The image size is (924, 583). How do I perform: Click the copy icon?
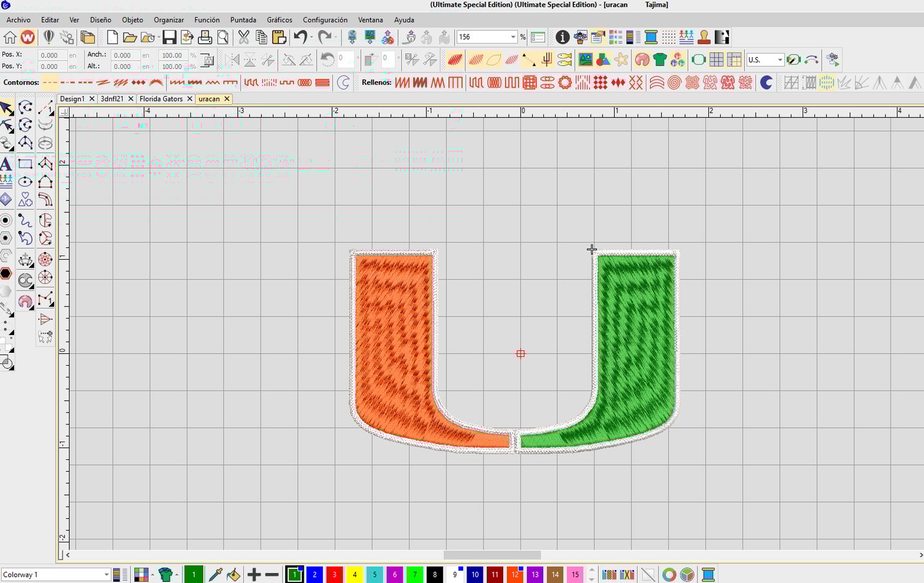click(261, 38)
